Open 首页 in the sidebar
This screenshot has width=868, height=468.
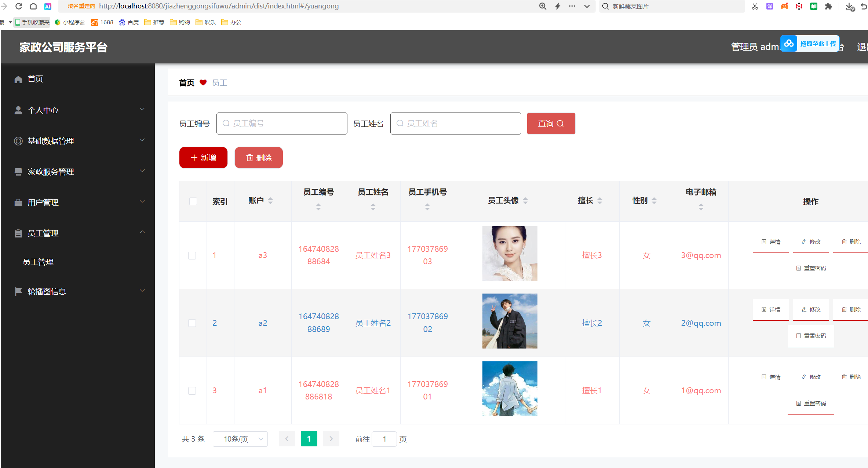tap(35, 79)
